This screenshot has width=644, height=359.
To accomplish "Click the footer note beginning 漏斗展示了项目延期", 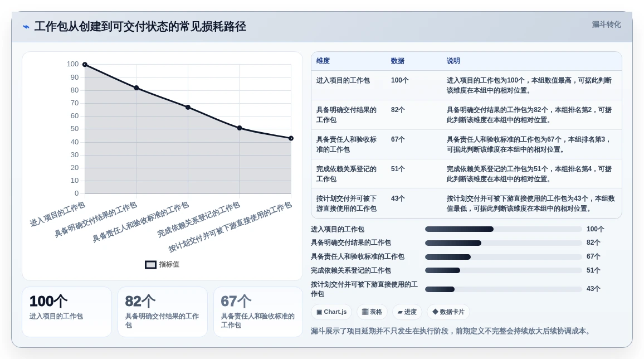I will tap(452, 331).
